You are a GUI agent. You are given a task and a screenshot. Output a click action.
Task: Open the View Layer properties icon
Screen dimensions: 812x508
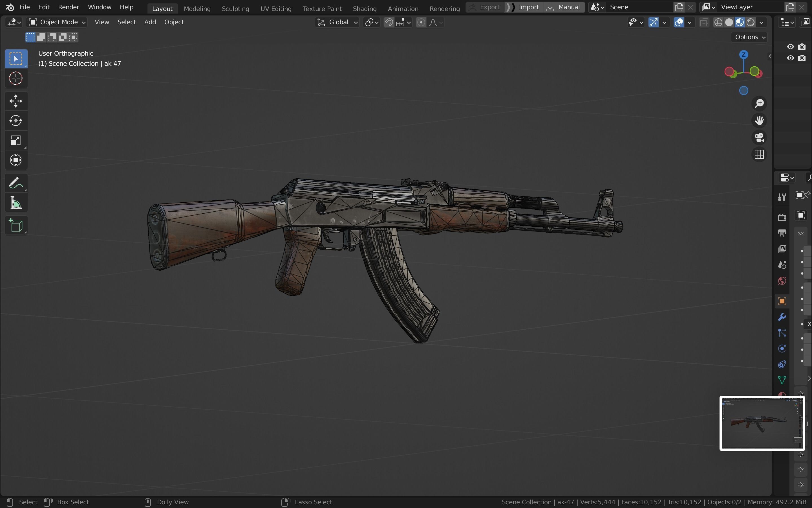(782, 249)
